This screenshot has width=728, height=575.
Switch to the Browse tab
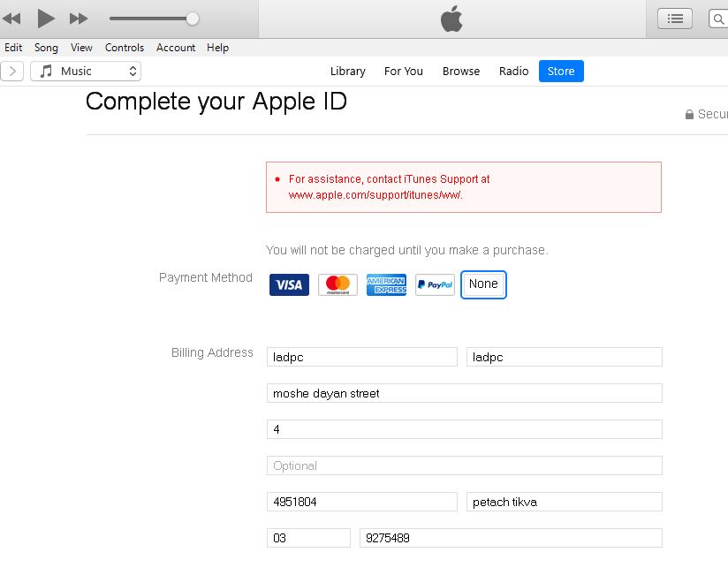(460, 71)
